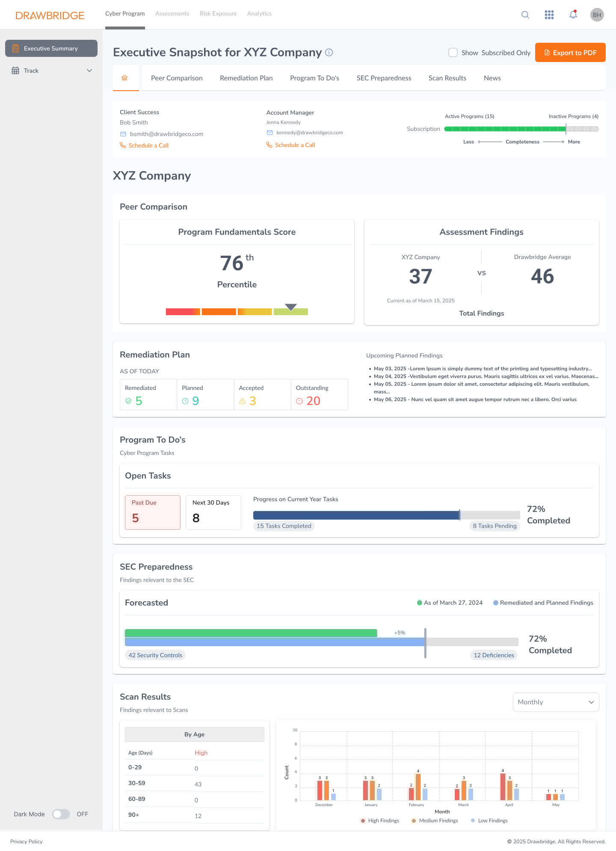Screen dimensions: 616x851
Task: Expand the Track sidebar chevron
Action: coord(89,71)
